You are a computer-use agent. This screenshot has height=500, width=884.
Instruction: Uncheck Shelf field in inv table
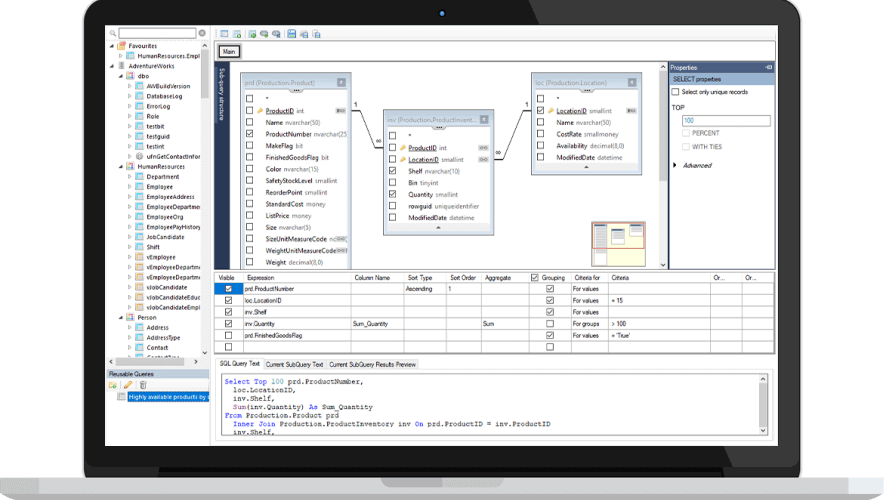tap(393, 171)
